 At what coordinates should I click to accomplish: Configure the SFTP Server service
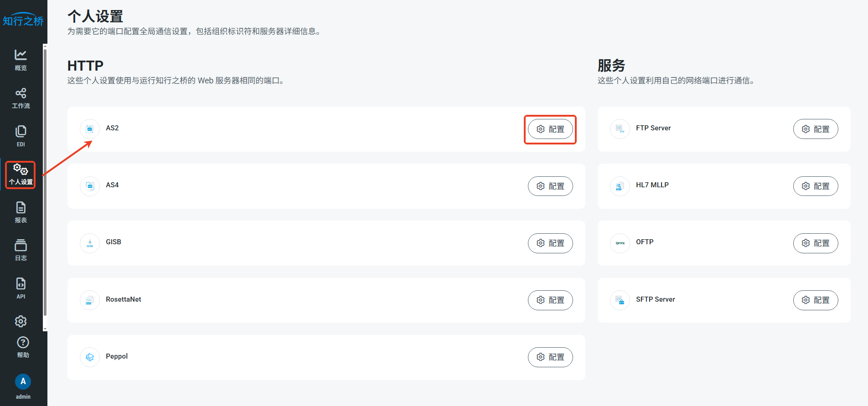pyautogui.click(x=816, y=300)
